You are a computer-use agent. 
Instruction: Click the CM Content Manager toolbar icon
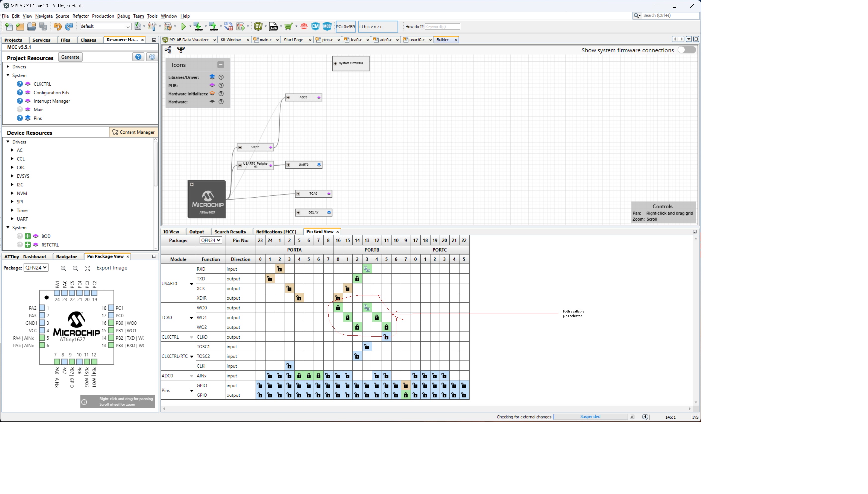[x=315, y=26]
